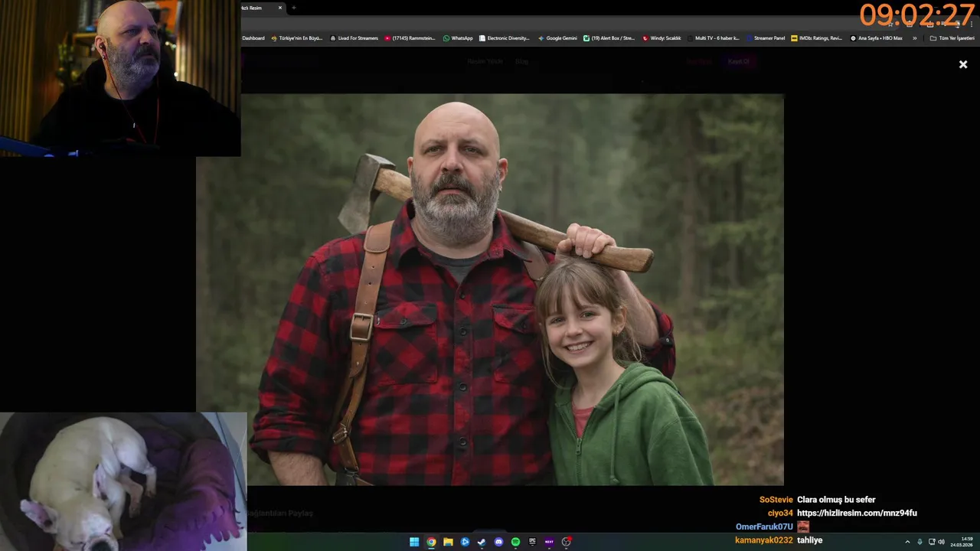Open Spotify from the taskbar

[x=515, y=542]
